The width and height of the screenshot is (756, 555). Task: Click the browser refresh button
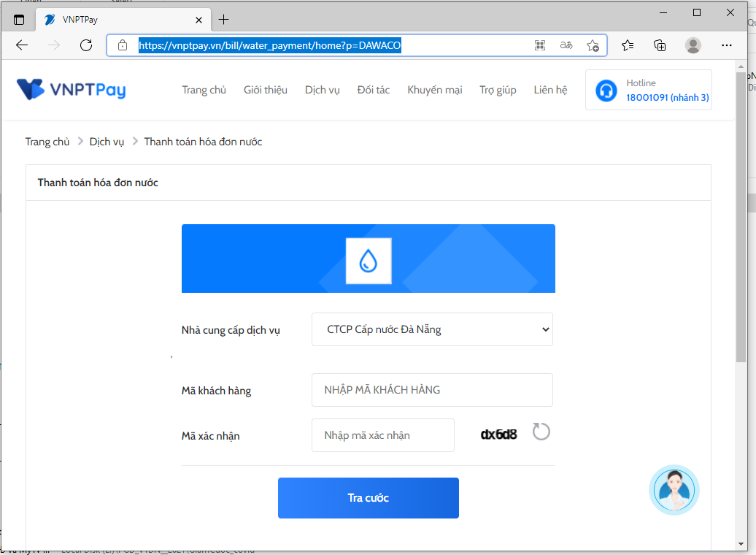[86, 45]
